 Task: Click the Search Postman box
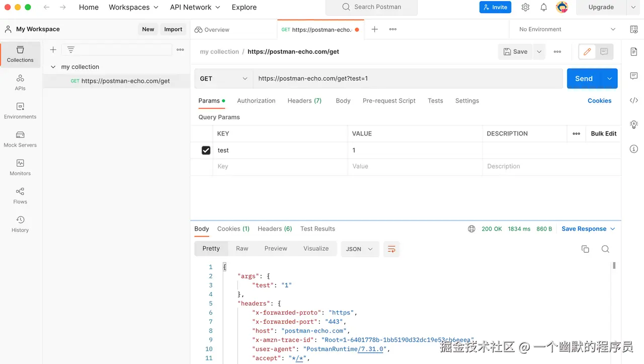click(371, 7)
